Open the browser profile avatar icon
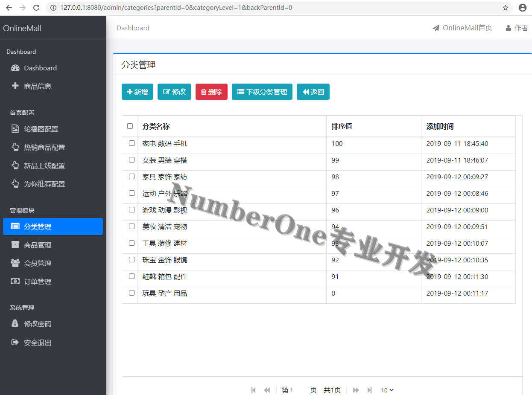 [x=522, y=8]
